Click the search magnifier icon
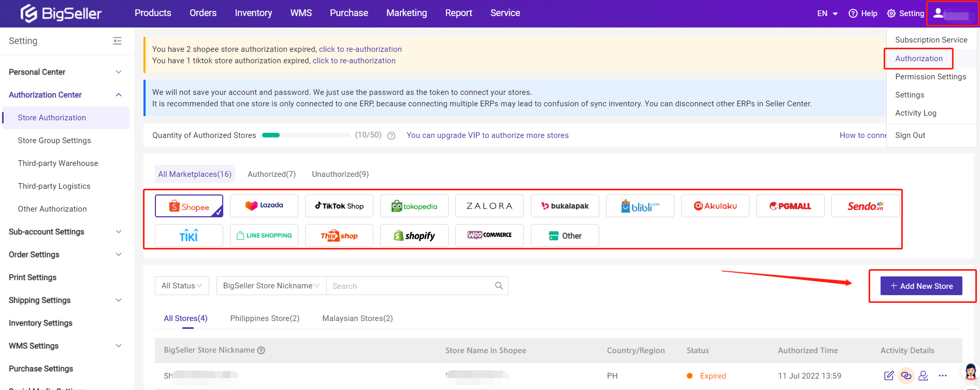Image resolution: width=980 pixels, height=390 pixels. coord(499,286)
